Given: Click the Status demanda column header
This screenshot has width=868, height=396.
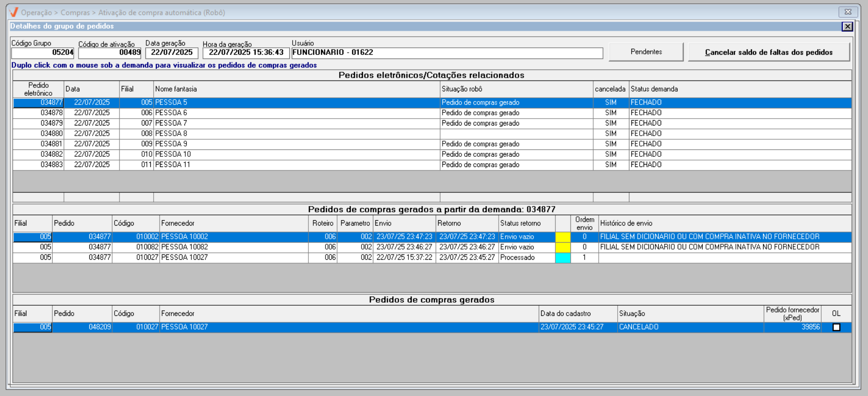Looking at the screenshot, I should [739, 89].
